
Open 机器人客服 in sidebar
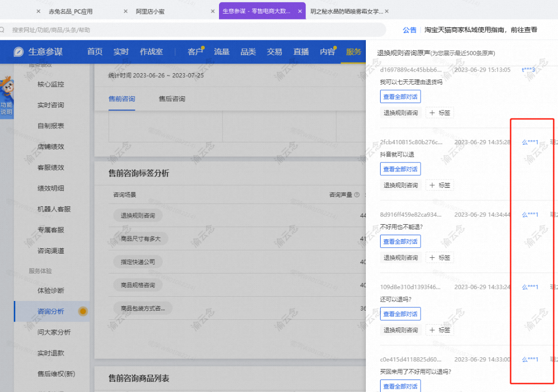(x=54, y=209)
